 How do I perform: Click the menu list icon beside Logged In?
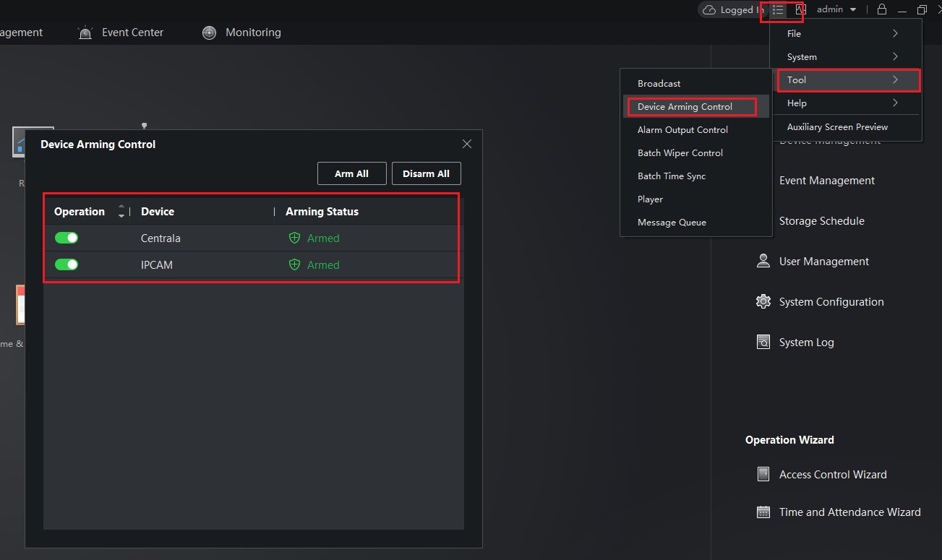click(x=778, y=10)
